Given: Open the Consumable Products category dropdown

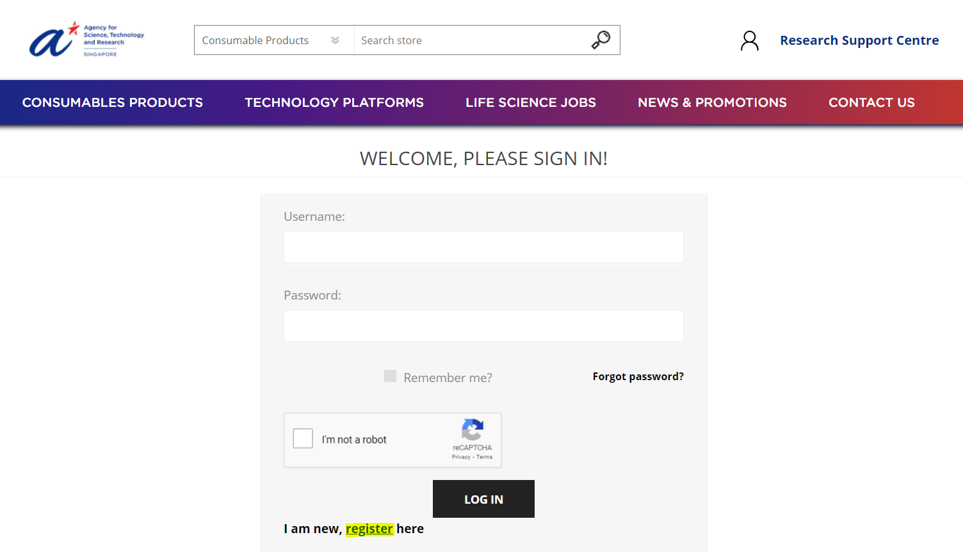Looking at the screenshot, I should point(274,40).
